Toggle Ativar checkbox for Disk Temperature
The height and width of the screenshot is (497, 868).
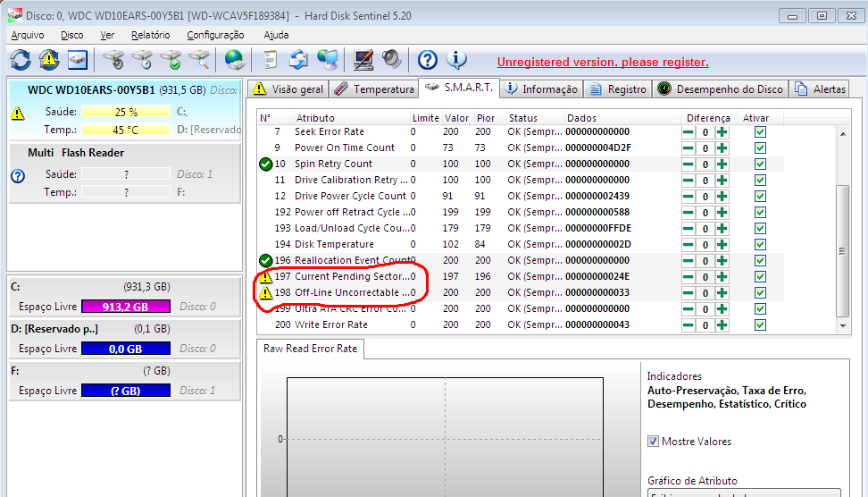(760, 244)
